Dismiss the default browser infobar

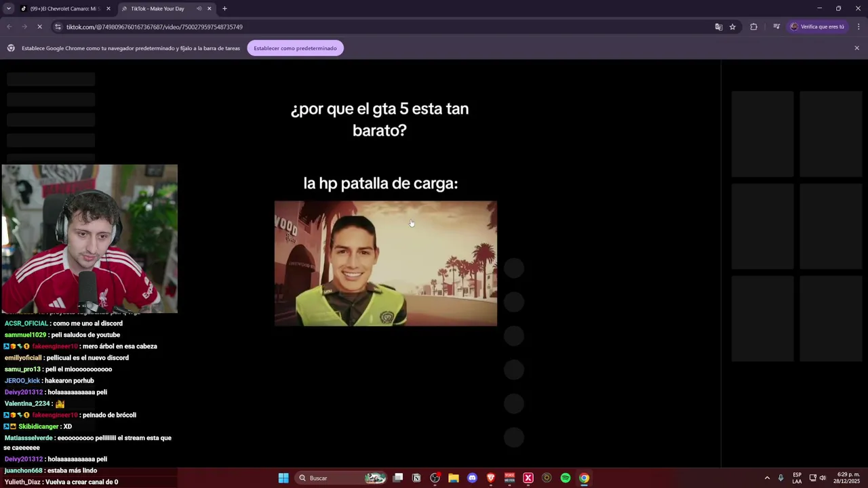pyautogui.click(x=856, y=48)
